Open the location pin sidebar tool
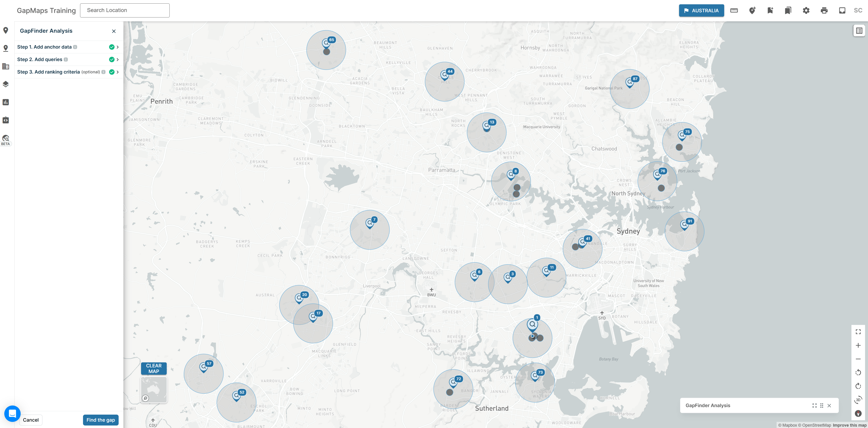Screen dimensions: 868x428 pyautogui.click(x=6, y=30)
